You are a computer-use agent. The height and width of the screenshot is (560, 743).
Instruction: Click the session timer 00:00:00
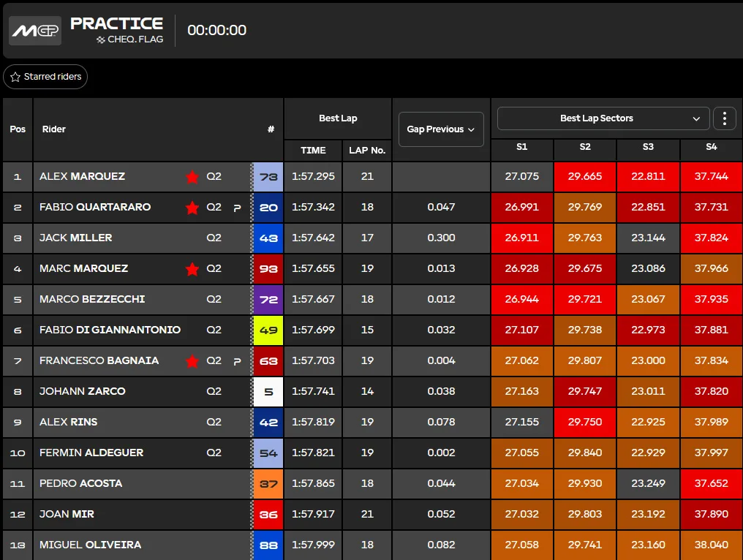[x=216, y=30]
